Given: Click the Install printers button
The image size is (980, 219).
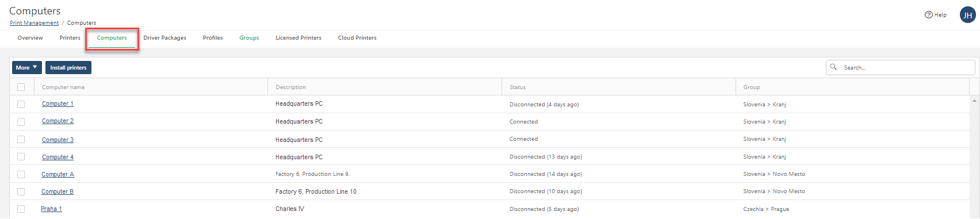Looking at the screenshot, I should 68,67.
